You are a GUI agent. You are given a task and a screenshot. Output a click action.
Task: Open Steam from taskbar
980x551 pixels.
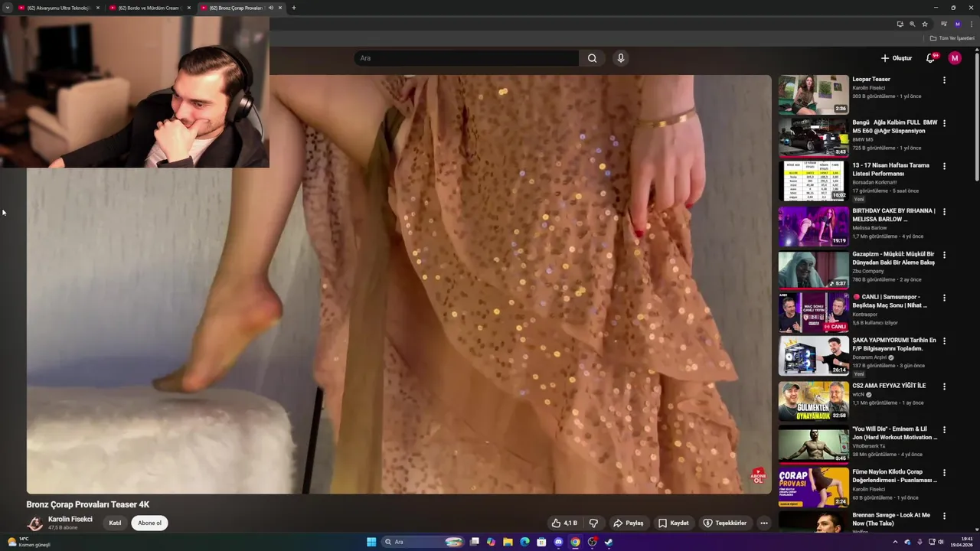(x=609, y=542)
